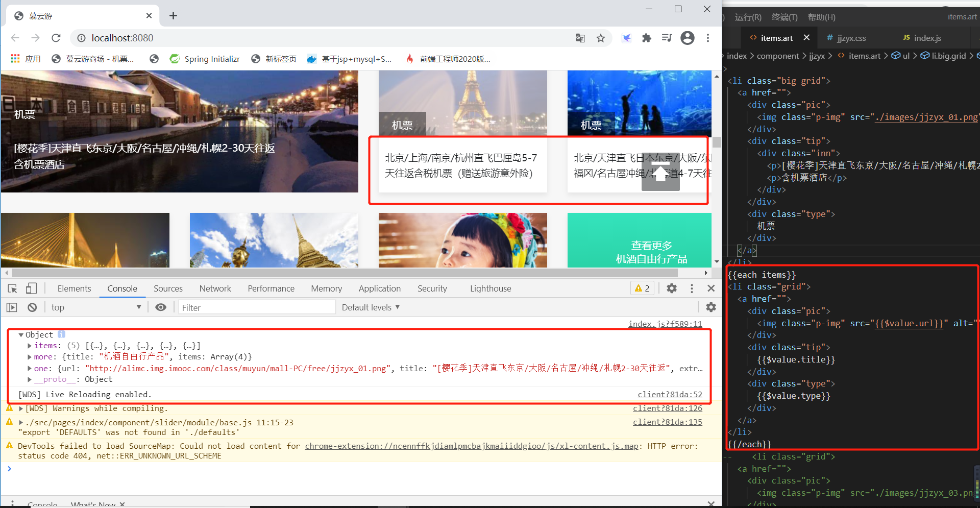Open the chrome-extension xl-content.js.map link

pos(472,446)
